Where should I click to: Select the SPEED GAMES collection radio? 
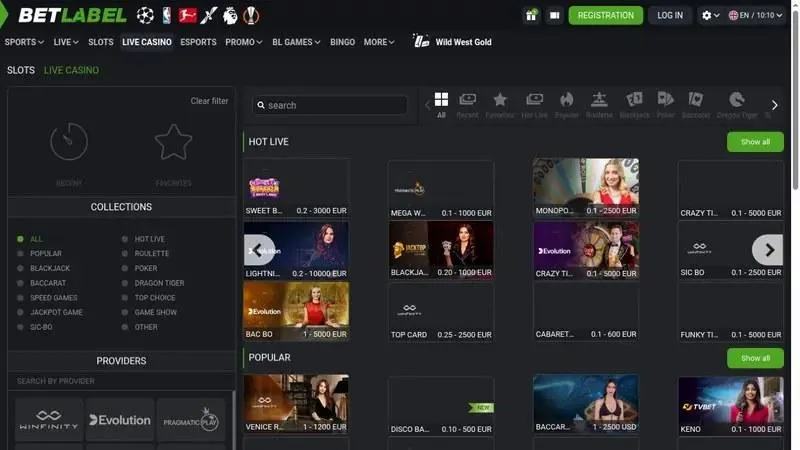(x=20, y=298)
